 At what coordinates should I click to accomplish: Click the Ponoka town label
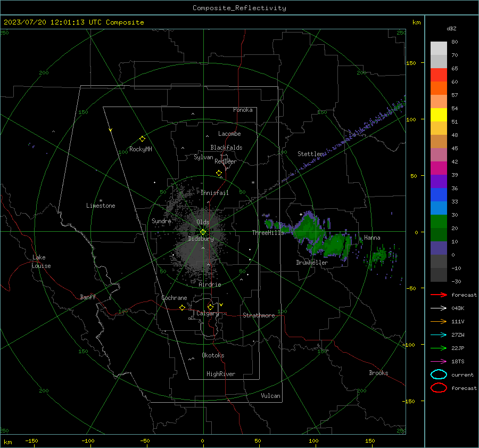[243, 110]
